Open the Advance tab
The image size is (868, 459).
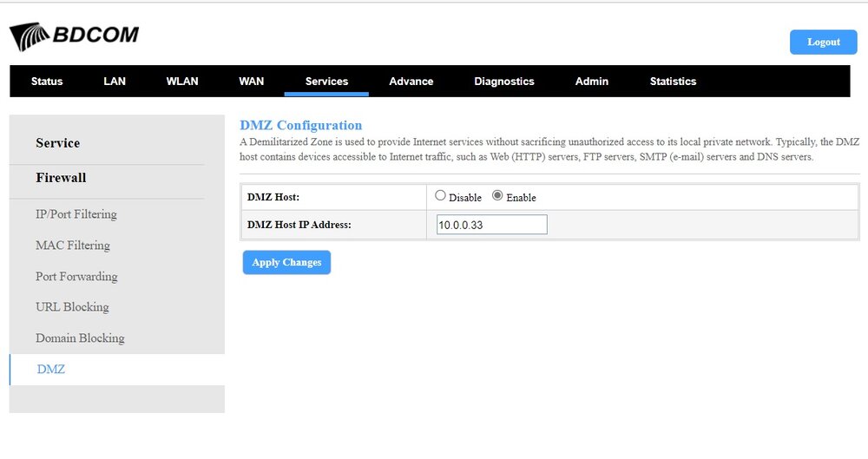(411, 82)
